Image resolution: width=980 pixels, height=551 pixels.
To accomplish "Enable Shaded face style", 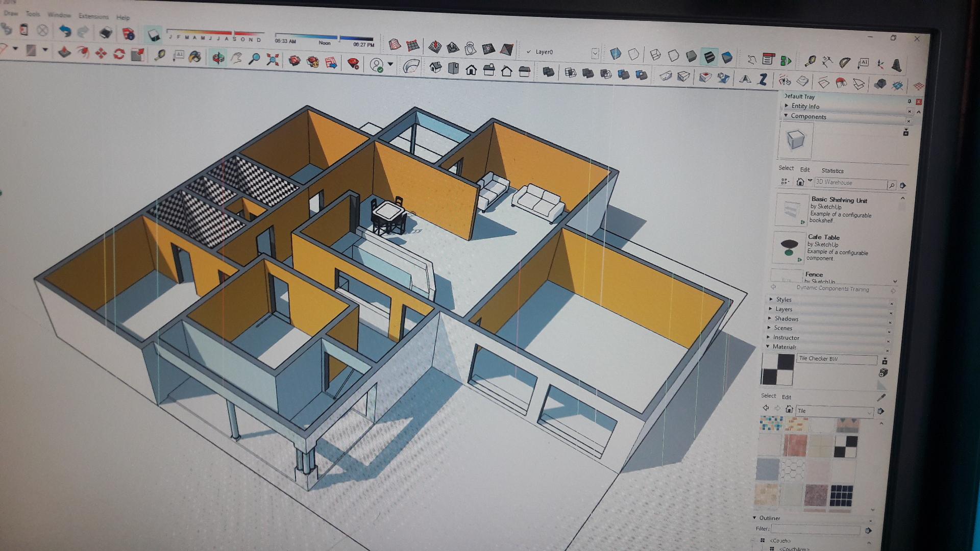I will tap(691, 57).
